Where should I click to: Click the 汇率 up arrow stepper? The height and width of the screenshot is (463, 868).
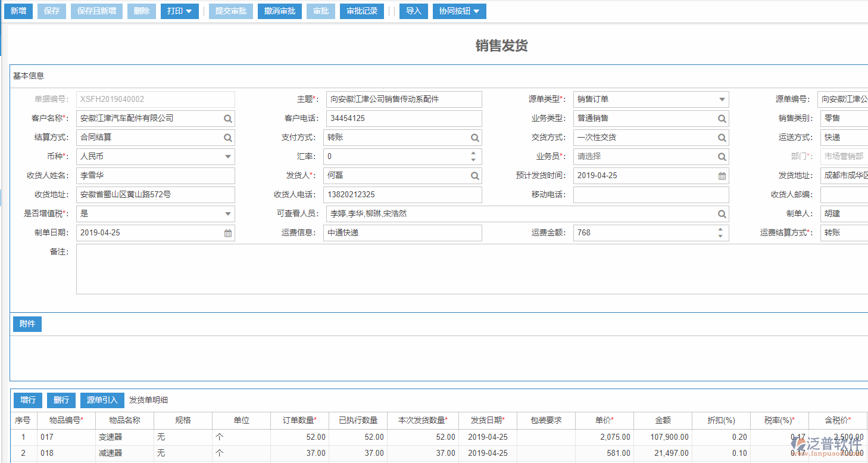[x=474, y=154]
